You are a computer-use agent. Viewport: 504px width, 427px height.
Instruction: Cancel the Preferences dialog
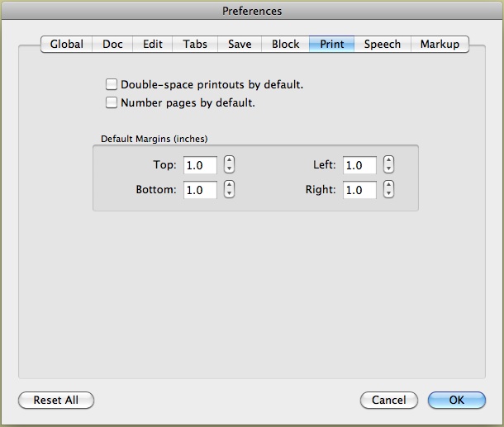388,400
